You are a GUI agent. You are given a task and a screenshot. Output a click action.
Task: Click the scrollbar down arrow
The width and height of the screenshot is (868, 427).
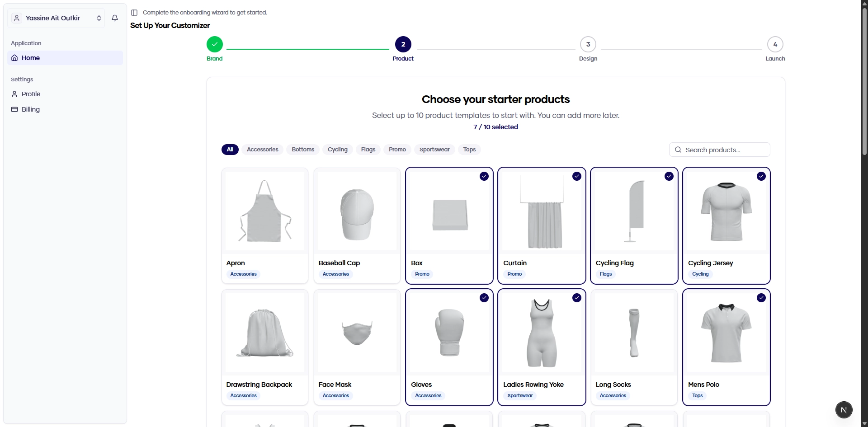click(864, 423)
